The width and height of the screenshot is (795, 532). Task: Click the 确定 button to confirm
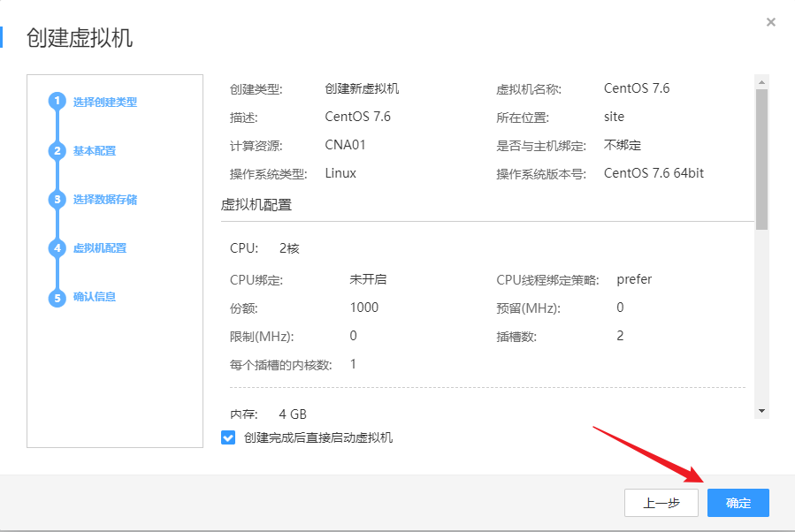(x=738, y=502)
